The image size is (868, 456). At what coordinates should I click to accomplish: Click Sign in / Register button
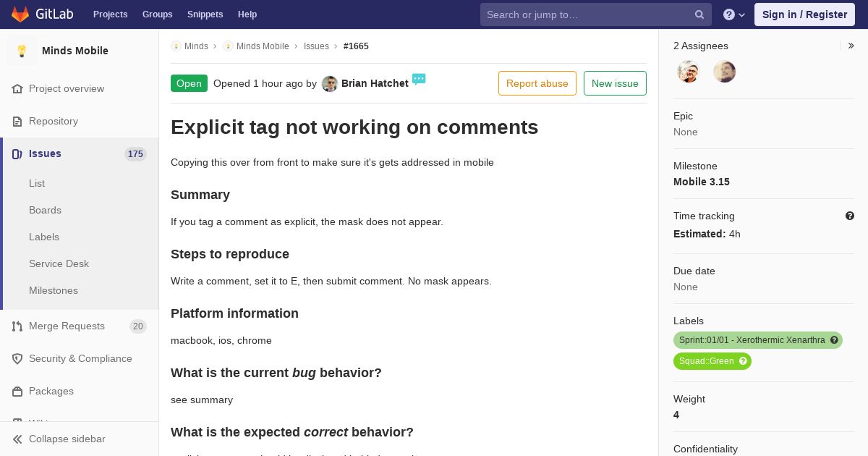pos(804,14)
